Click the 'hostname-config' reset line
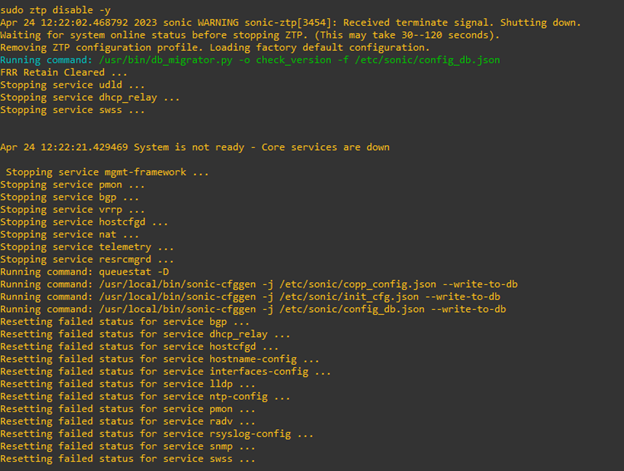 tap(160, 359)
